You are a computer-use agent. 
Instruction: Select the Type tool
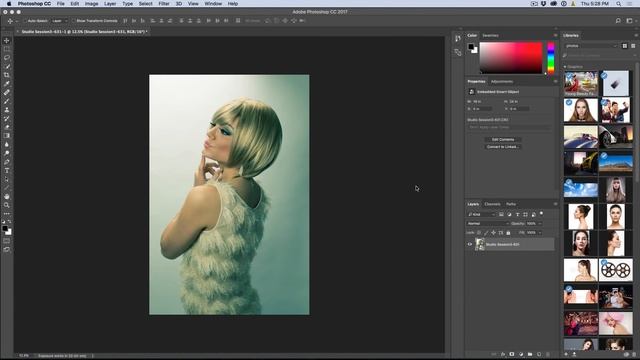7,171
